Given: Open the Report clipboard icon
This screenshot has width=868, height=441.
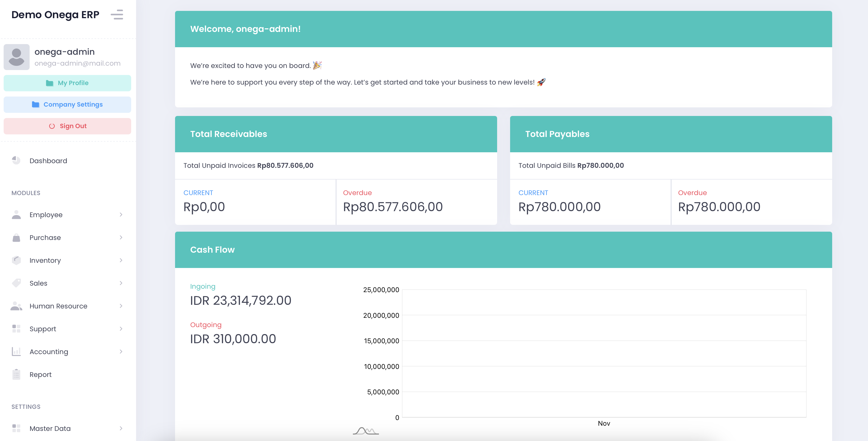Looking at the screenshot, I should [17, 374].
